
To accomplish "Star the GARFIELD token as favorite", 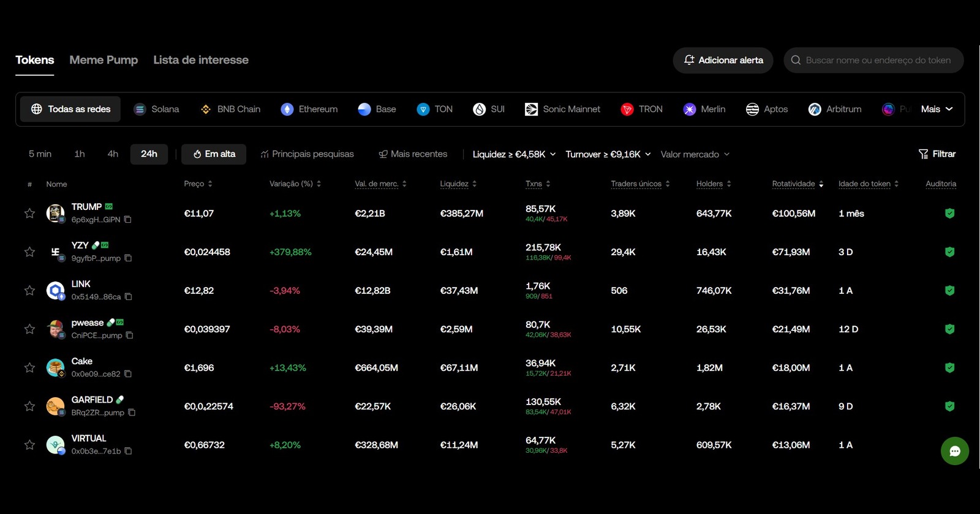I will pyautogui.click(x=29, y=406).
